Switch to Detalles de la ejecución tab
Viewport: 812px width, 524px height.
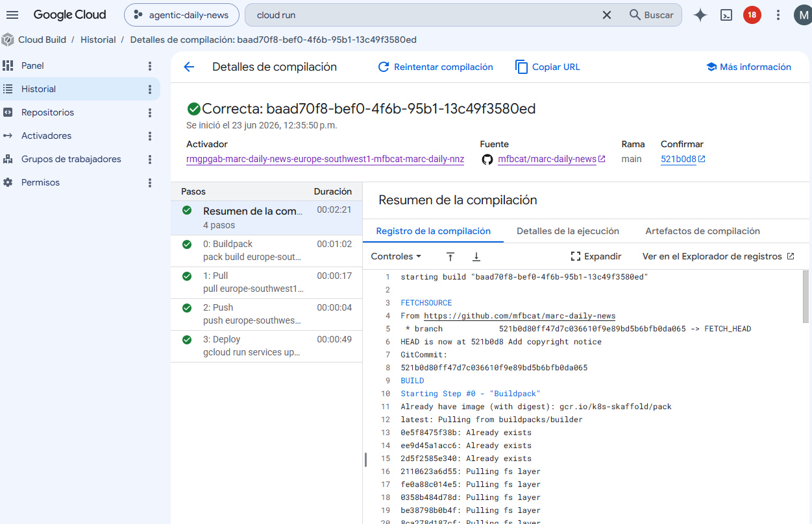568,231
